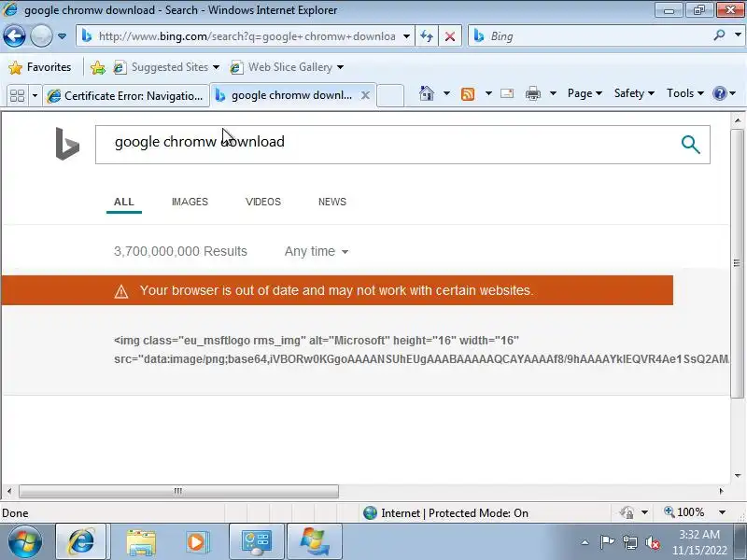
Task: Expand the zoom level dropdown arrow
Action: [x=722, y=512]
